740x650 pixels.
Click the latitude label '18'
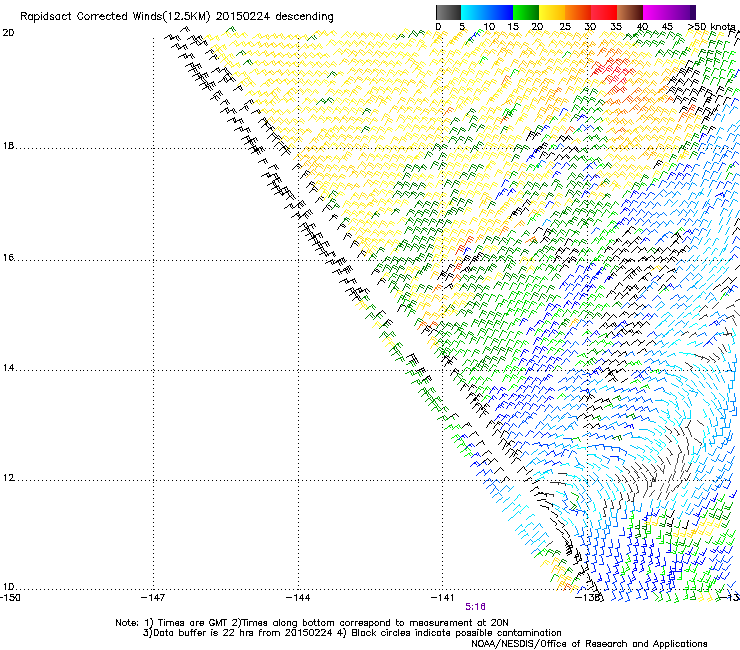(8, 146)
